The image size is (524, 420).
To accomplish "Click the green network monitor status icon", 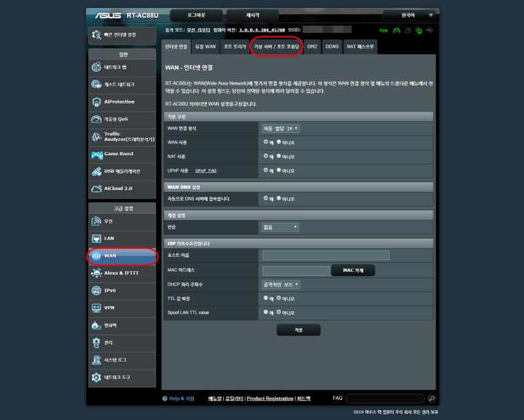I will 419,31.
